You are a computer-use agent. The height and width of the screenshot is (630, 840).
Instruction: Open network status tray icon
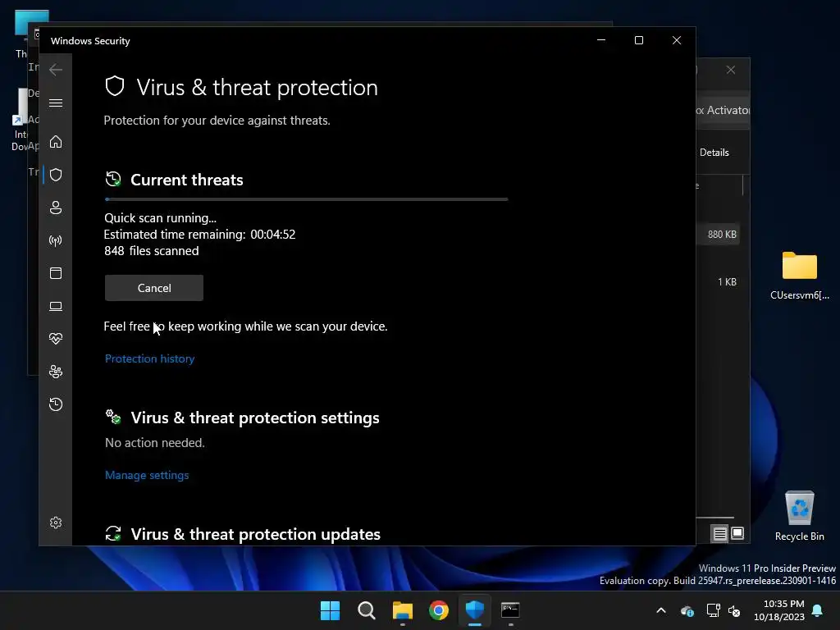tap(713, 610)
